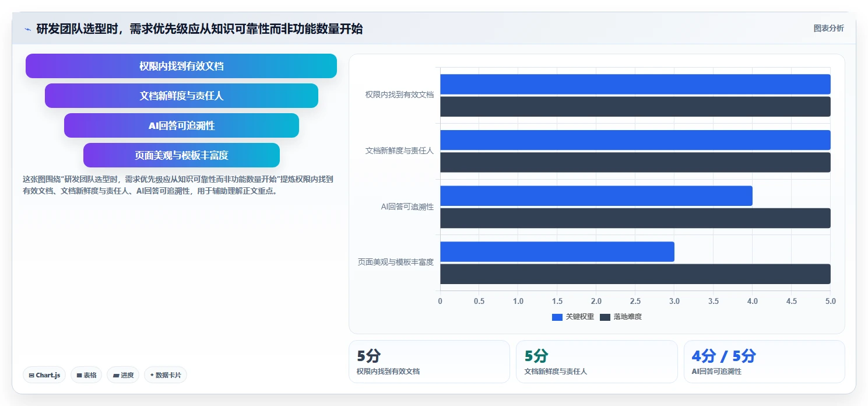
Task: Select the 文档新鲜度与责任人 funnel bar
Action: pos(181,96)
